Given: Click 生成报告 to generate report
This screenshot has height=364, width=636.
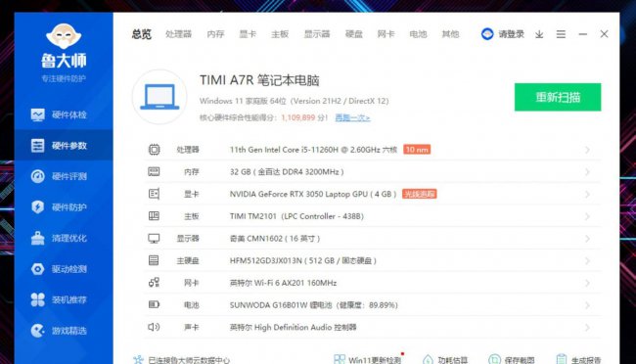Looking at the screenshot, I should pyautogui.click(x=578, y=359).
